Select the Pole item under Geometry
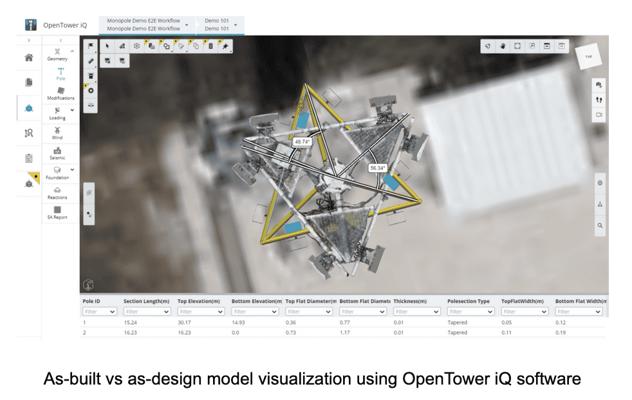Viewport: 632px width, 400px height. [60, 74]
